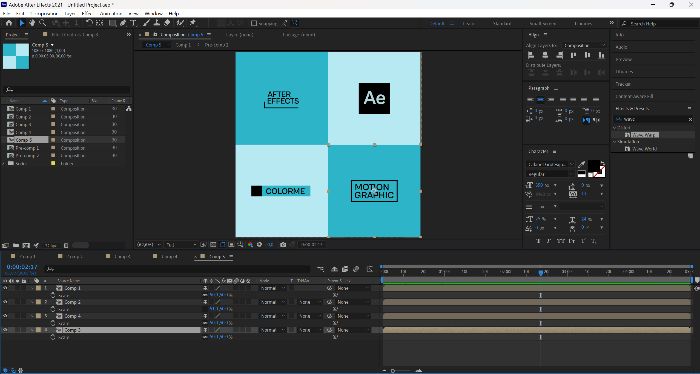
Task: Open Comp 3 layer parent None dropdown
Action: pos(353,330)
